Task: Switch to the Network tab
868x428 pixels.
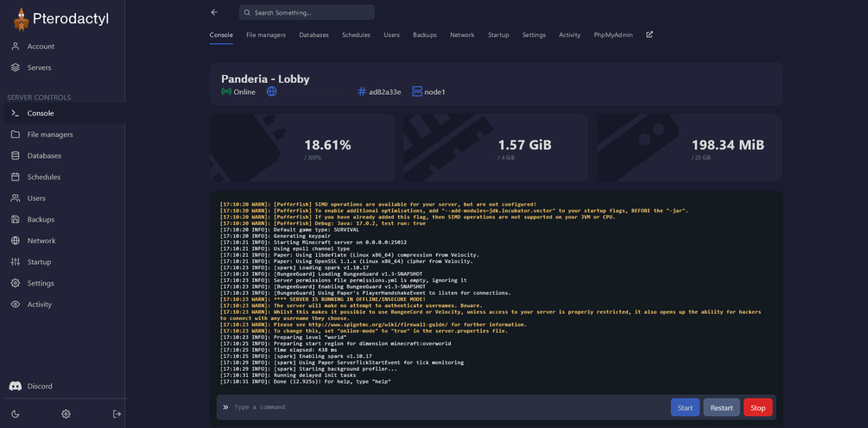Action: coord(462,35)
